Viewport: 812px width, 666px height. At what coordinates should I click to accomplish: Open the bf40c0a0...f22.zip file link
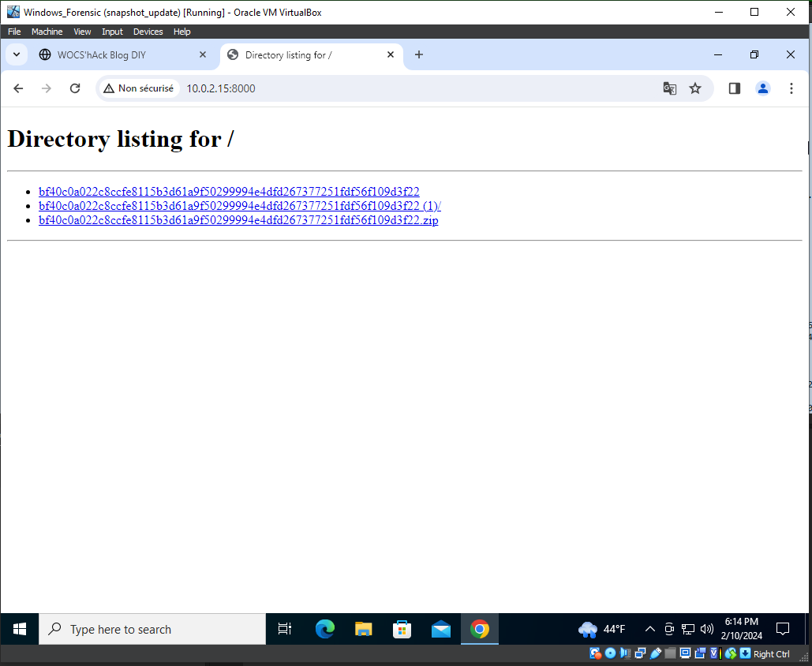click(x=238, y=220)
